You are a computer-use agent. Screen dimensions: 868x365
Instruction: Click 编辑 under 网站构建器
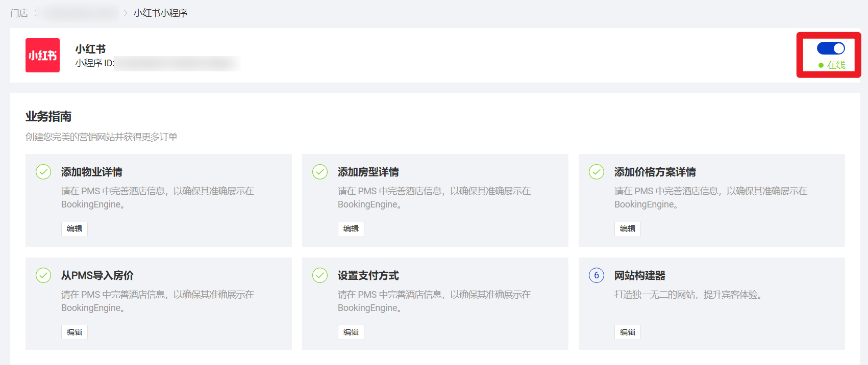(x=628, y=332)
